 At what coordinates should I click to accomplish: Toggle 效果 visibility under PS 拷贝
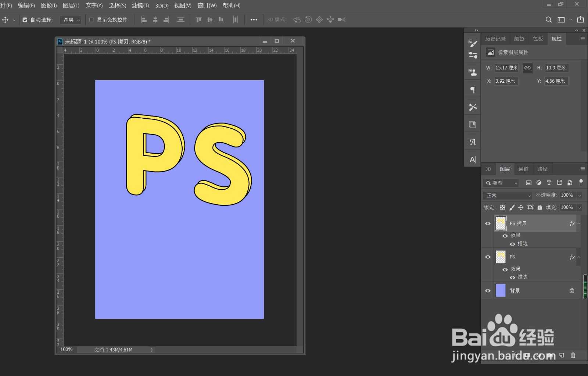pos(505,236)
